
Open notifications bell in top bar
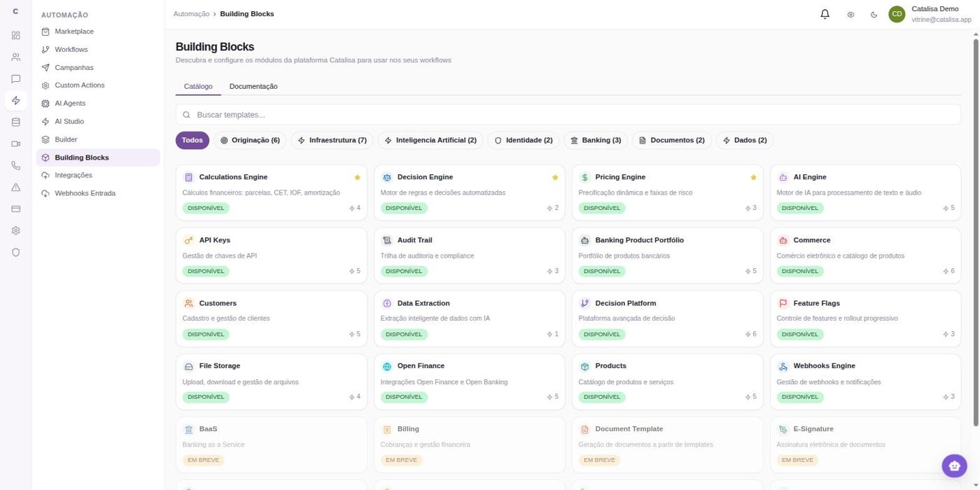(825, 14)
